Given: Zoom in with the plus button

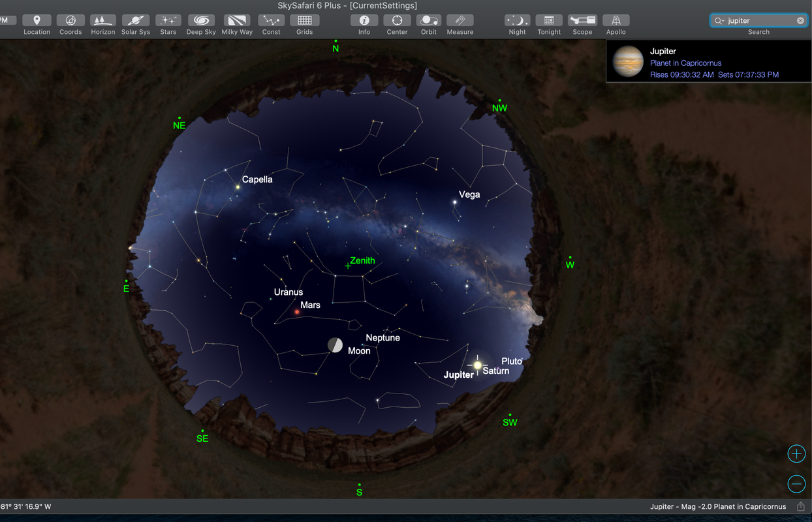Looking at the screenshot, I should pos(796,453).
